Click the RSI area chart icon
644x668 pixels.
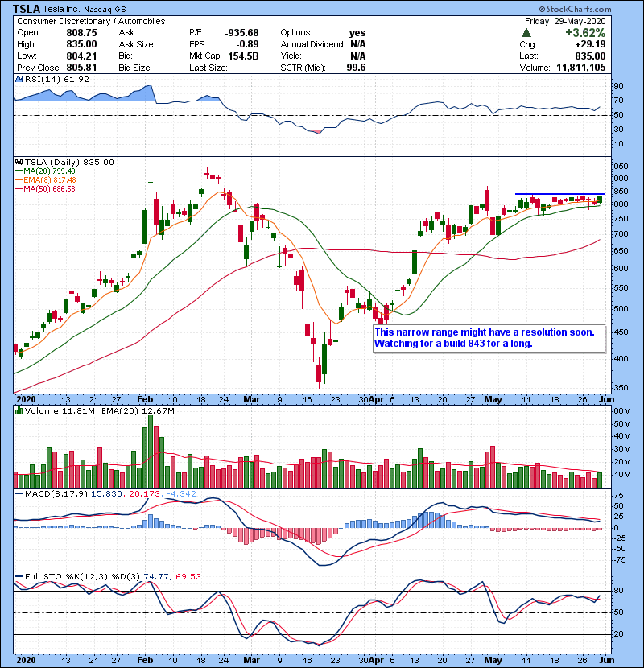[x=19, y=79]
